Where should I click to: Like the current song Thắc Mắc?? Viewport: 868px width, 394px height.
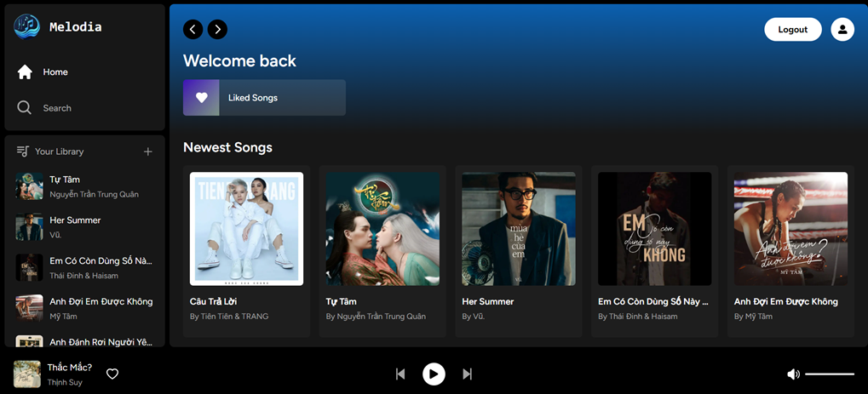(x=112, y=374)
